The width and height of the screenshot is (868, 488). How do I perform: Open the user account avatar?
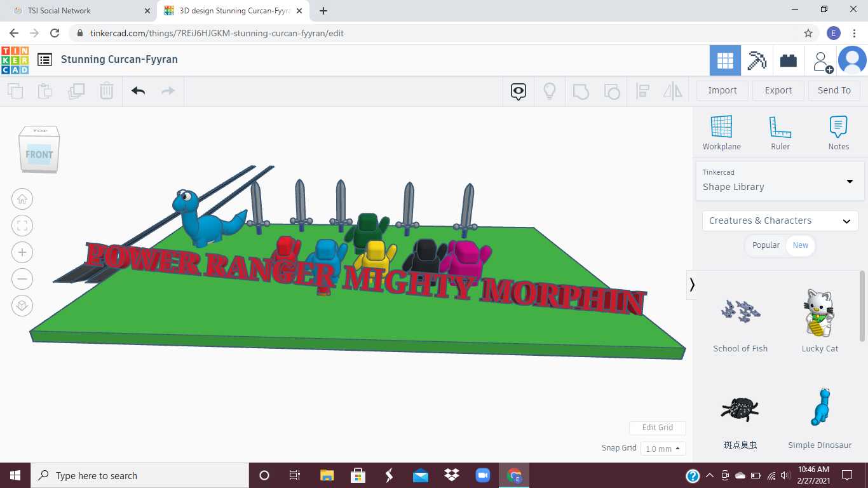pyautogui.click(x=852, y=60)
